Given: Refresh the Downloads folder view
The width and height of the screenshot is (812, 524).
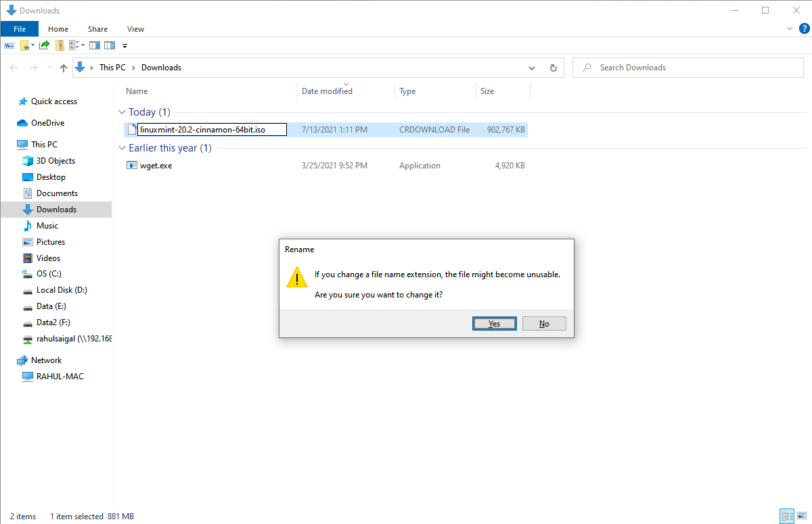Looking at the screenshot, I should pyautogui.click(x=553, y=68).
